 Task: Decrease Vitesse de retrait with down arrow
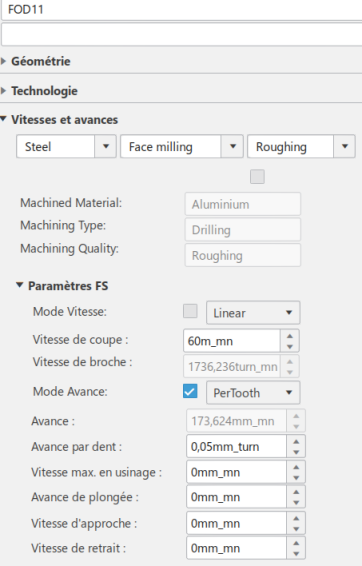click(296, 554)
